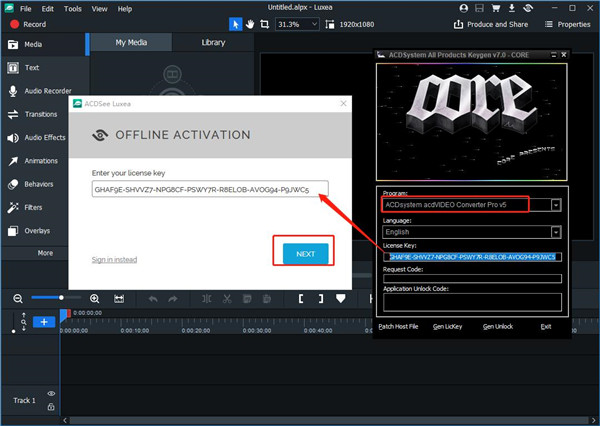Open the Behaviors panel
Image resolution: width=600 pixels, height=426 pixels.
tap(35, 184)
